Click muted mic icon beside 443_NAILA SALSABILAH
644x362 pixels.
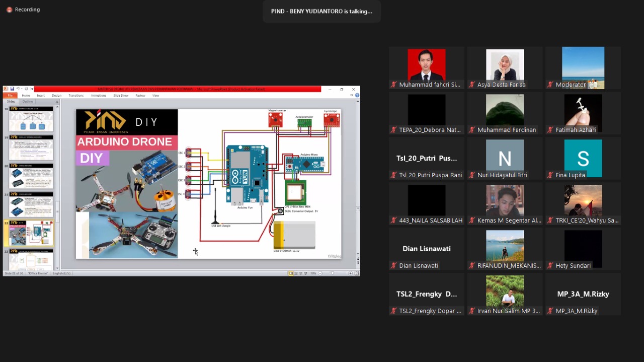point(394,221)
